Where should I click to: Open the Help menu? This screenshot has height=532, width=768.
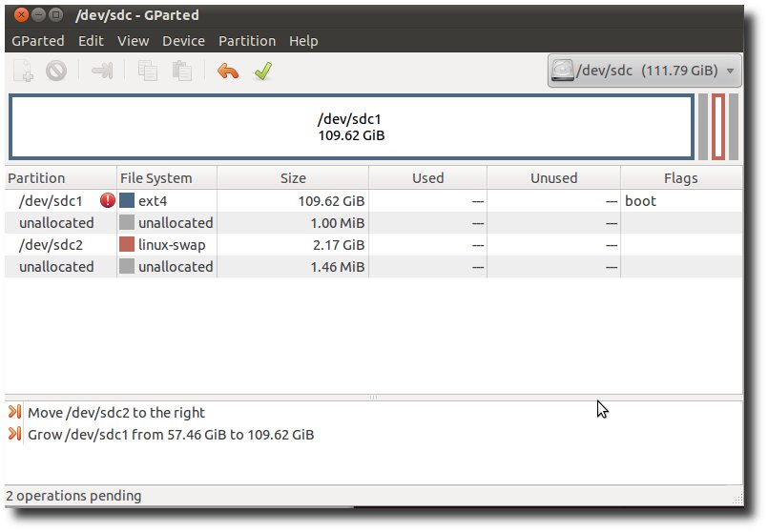click(x=303, y=41)
